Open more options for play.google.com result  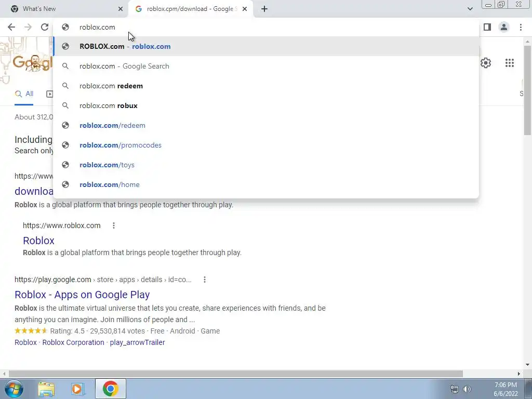pyautogui.click(x=205, y=280)
